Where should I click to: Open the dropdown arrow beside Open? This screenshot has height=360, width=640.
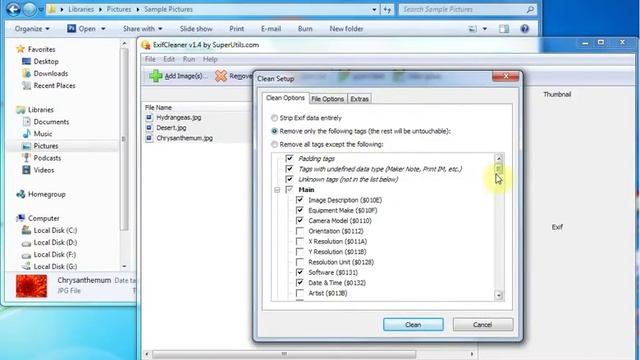(103, 29)
